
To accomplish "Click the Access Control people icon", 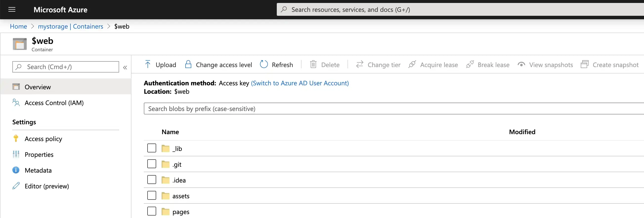I will click(16, 103).
